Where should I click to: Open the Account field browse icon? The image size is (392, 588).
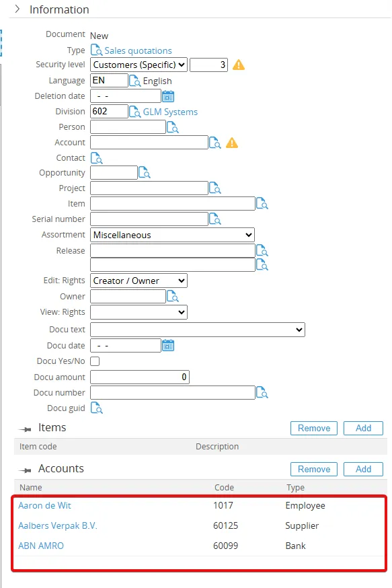(215, 143)
